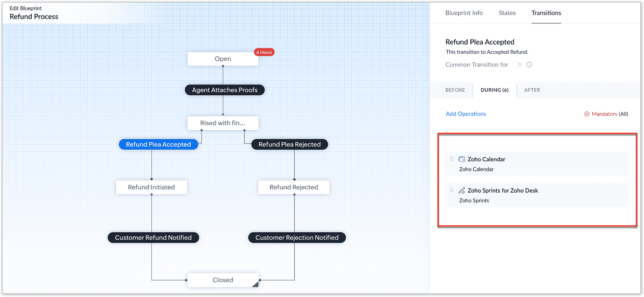Select the BEFORE section tab
Screen dimensions: 644x297
[455, 90]
